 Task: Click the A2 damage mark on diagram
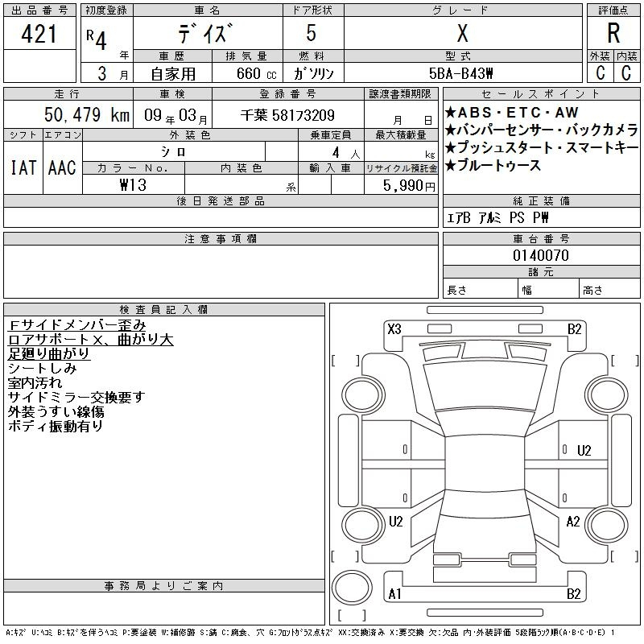573,522
